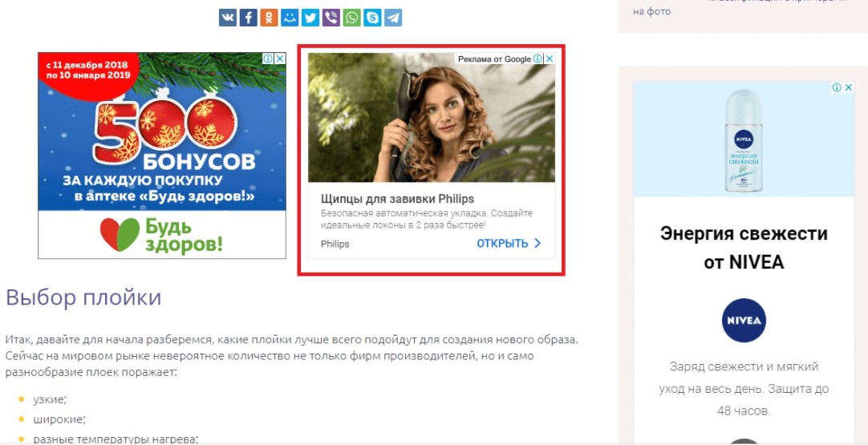Click the разные температуры нагрева list item
The image size is (868, 445).
pyautogui.click(x=116, y=439)
